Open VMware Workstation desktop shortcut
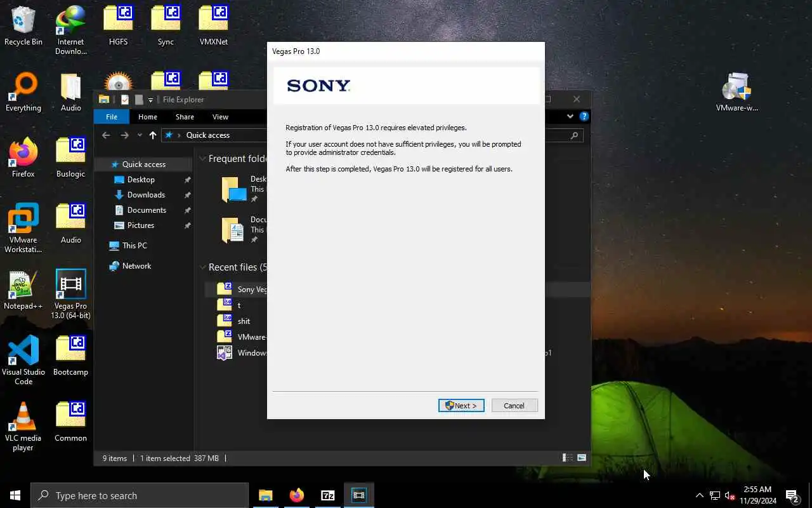This screenshot has width=812, height=508. point(23,229)
